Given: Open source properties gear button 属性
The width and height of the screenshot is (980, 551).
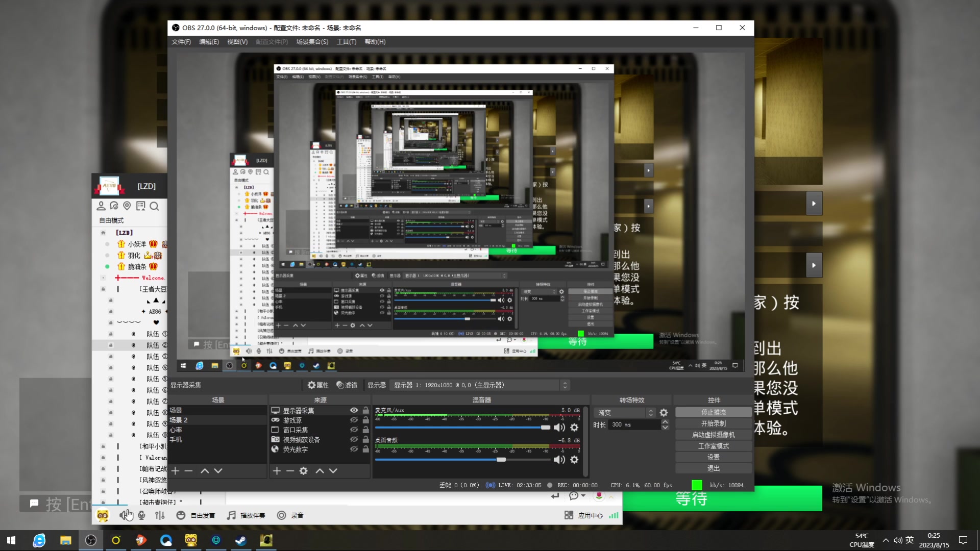Looking at the screenshot, I should [318, 385].
